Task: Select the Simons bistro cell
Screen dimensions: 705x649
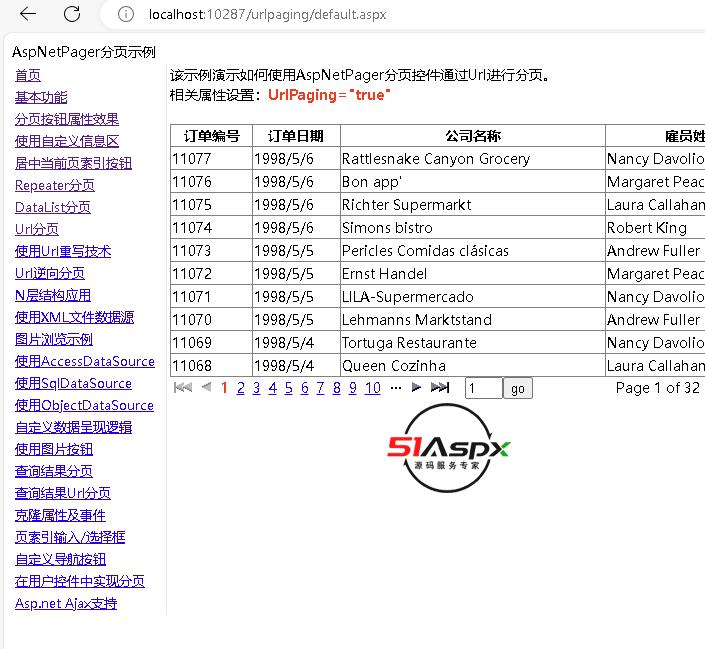Action: coord(473,228)
